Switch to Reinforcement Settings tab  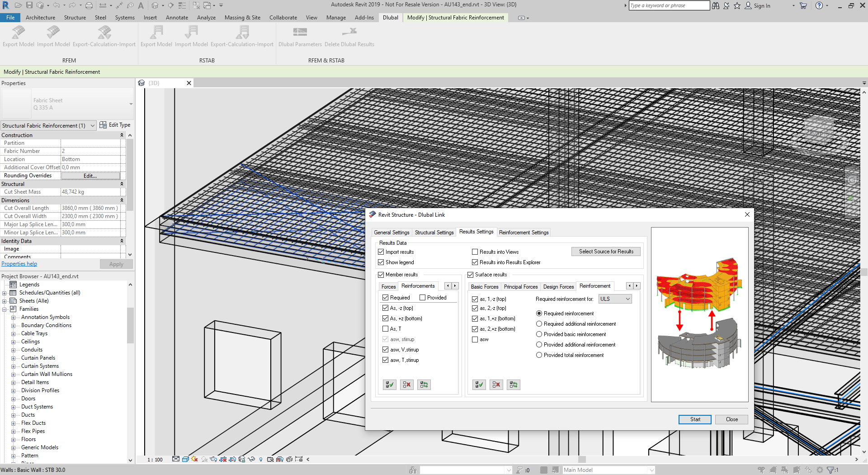click(524, 233)
